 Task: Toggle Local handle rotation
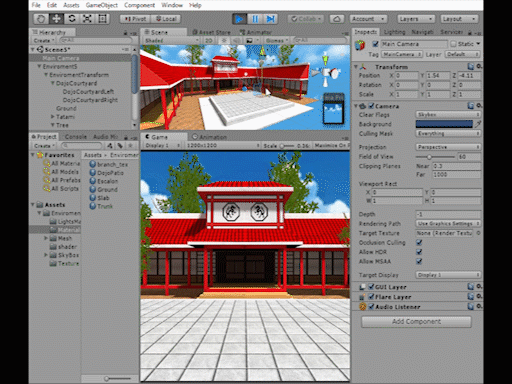(x=166, y=19)
